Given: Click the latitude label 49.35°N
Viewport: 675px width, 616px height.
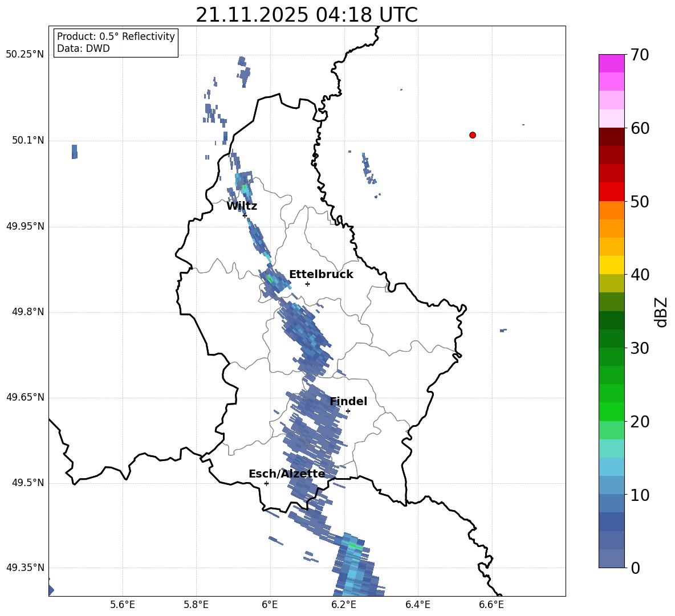Looking at the screenshot, I should pyautogui.click(x=25, y=568).
